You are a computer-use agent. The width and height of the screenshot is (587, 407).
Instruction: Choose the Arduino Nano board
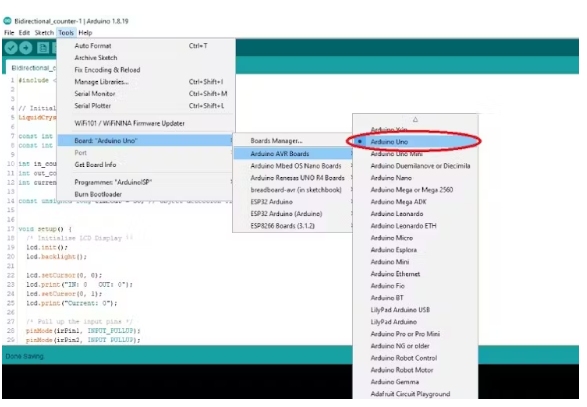[415, 178]
